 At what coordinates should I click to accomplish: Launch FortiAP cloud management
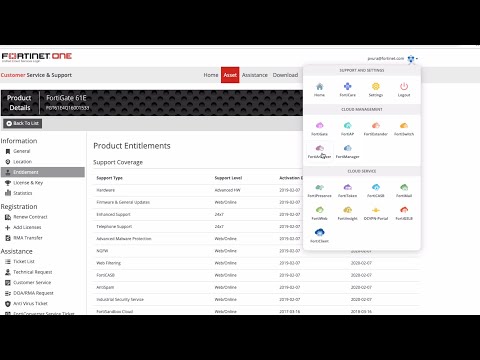(x=347, y=129)
